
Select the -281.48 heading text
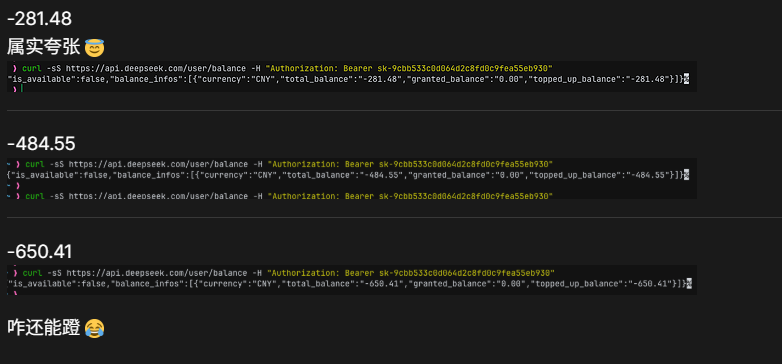[x=39, y=19]
